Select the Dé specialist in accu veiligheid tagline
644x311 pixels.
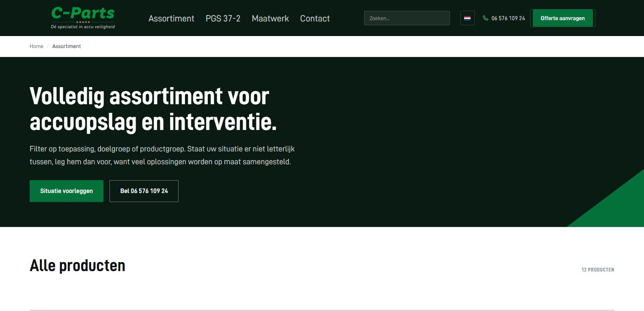(x=83, y=27)
